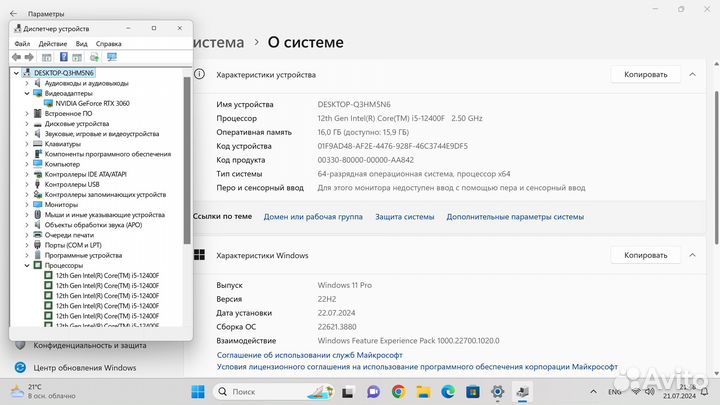720x405 pixels.
Task: Click the volume speaker tray icon
Action: pyautogui.click(x=649, y=392)
